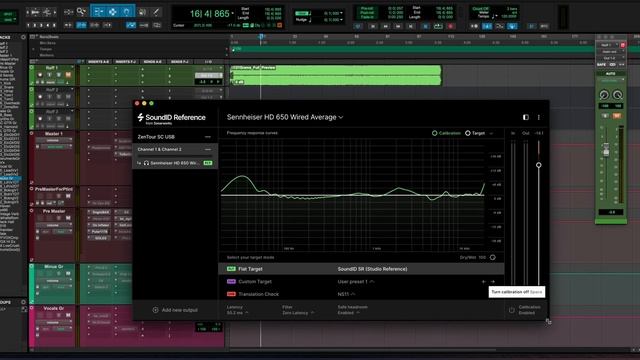This screenshot has width=640, height=360.
Task: Select the Scrubber speaker tool
Action: tap(142, 12)
